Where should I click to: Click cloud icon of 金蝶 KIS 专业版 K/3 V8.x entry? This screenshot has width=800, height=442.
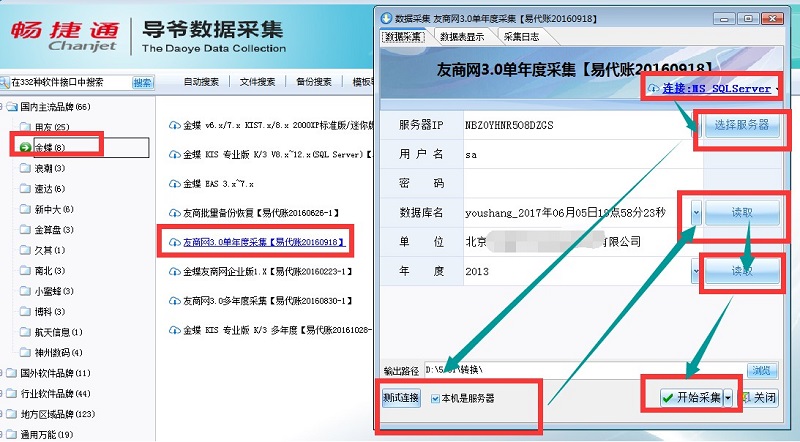click(x=174, y=154)
